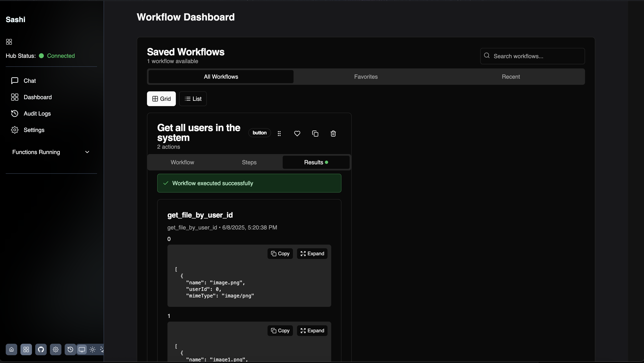Click the 'Get all users in the system' title
The width and height of the screenshot is (644, 363).
pyautogui.click(x=199, y=133)
